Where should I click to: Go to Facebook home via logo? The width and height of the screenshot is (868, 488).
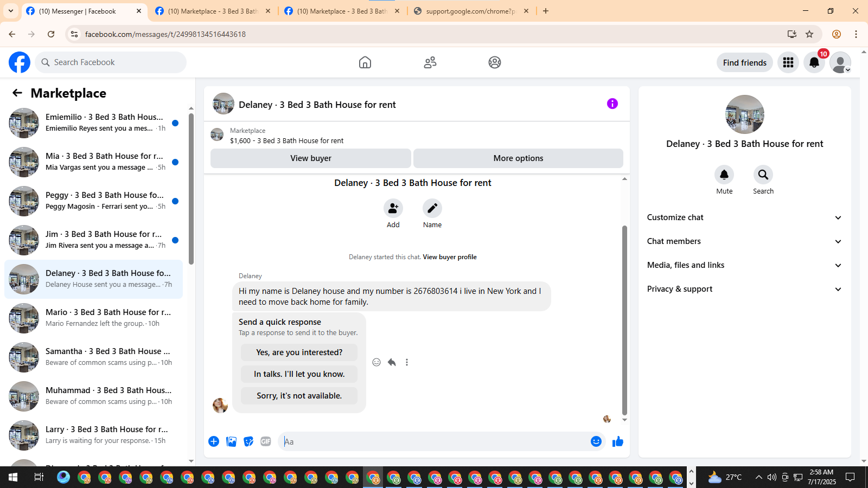[x=20, y=62]
